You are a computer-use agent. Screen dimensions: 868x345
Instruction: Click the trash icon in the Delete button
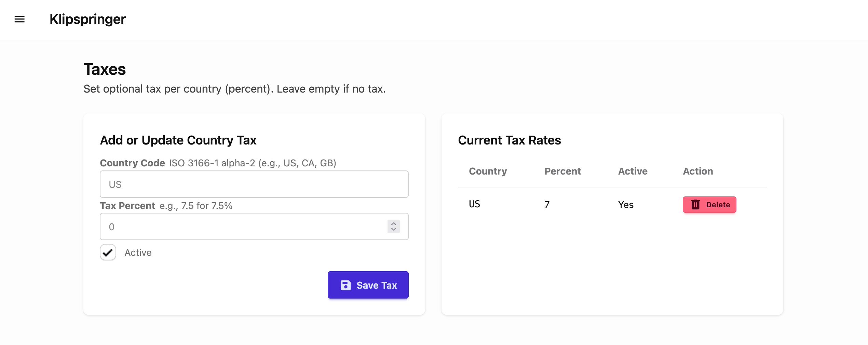click(x=695, y=205)
